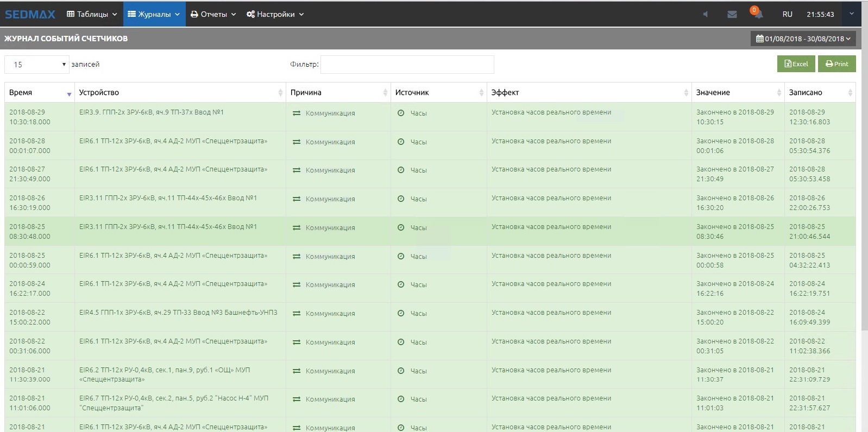Click the communication arrows icon in first row
This screenshot has height=432, width=868.
click(297, 113)
